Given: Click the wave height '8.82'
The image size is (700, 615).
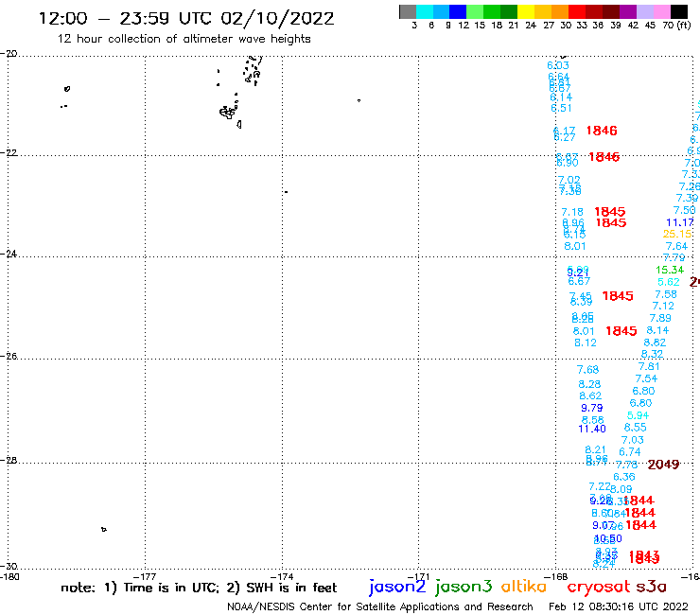Looking at the screenshot, I should pyautogui.click(x=655, y=343).
